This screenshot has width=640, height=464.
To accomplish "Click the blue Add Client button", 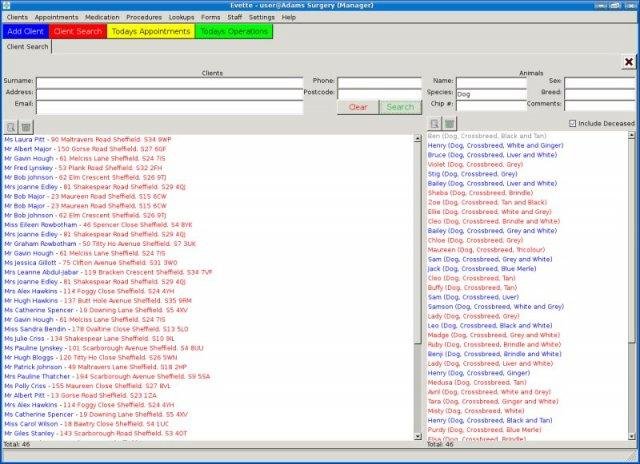I will (x=25, y=31).
